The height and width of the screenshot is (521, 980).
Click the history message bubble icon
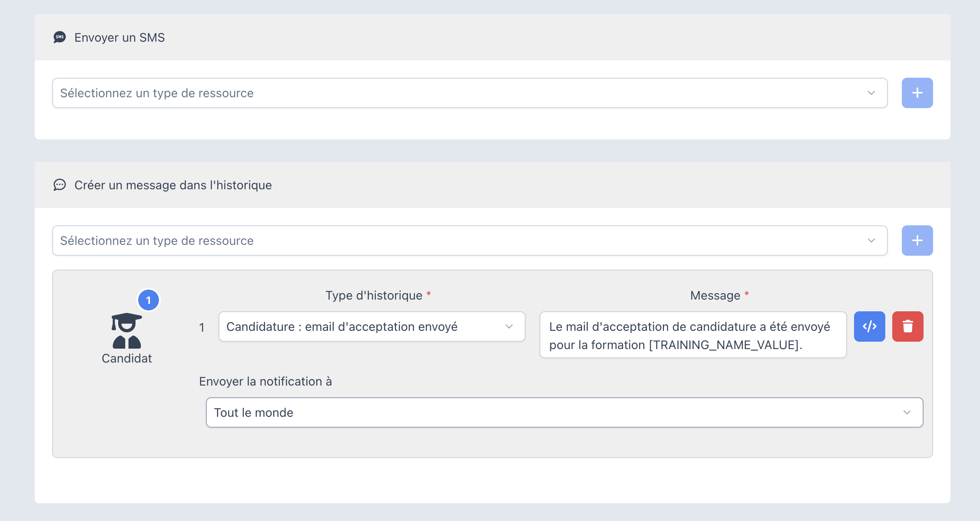point(60,185)
